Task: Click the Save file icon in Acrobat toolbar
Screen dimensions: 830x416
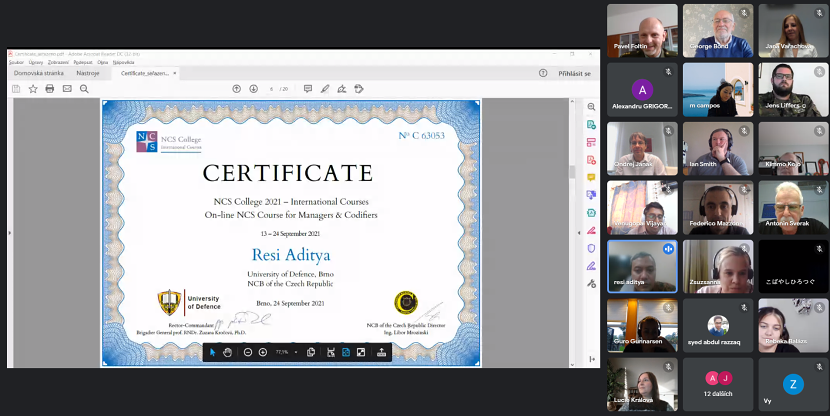Action: point(16,89)
